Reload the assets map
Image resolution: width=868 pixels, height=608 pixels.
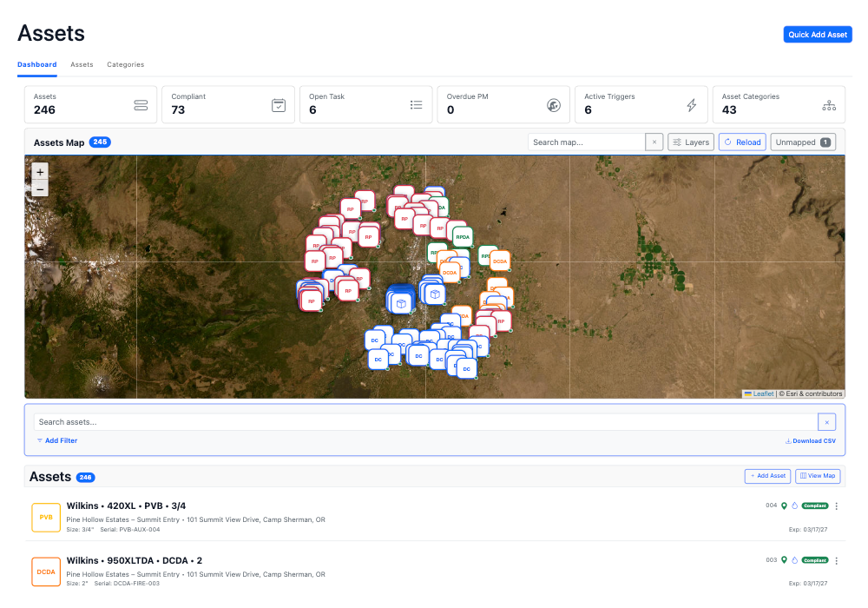point(742,142)
